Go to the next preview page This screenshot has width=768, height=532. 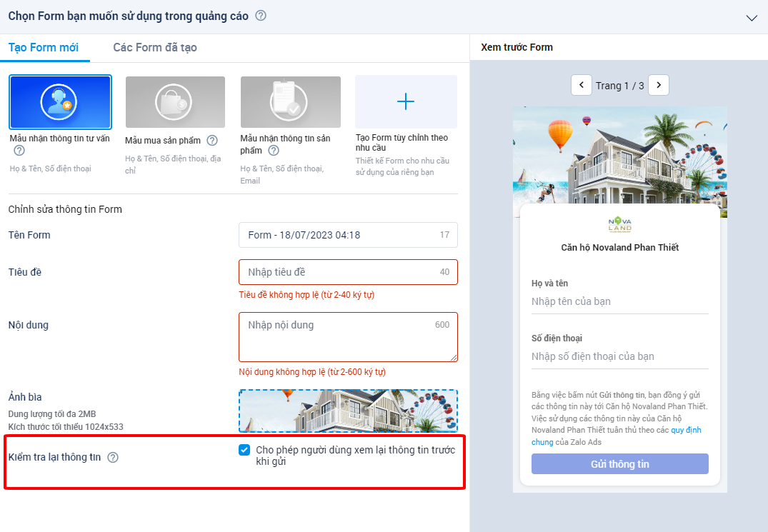658,84
